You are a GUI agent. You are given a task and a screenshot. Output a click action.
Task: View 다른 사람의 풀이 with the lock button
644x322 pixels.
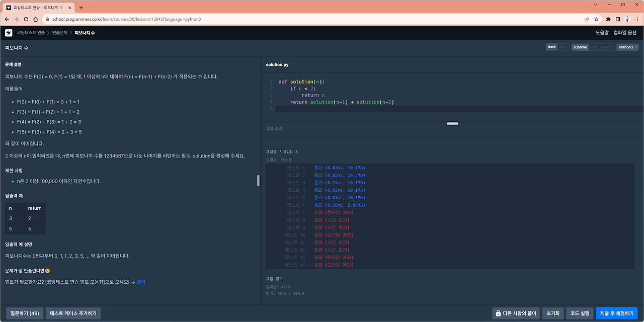tap(516, 313)
